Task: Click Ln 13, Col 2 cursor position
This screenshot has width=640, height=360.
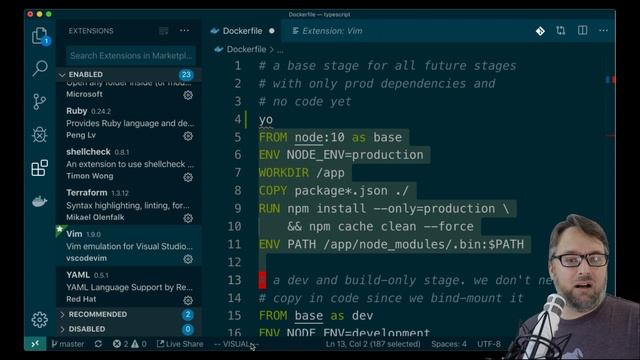Action: 373,344
